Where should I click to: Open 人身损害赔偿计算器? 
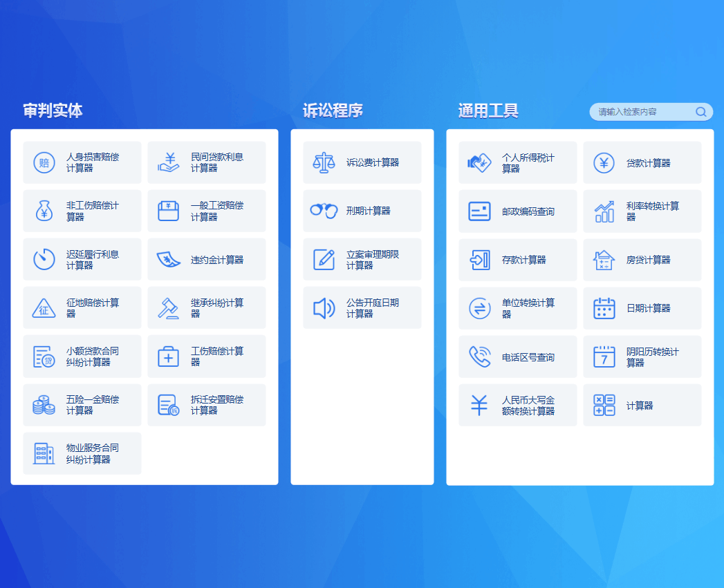point(82,162)
